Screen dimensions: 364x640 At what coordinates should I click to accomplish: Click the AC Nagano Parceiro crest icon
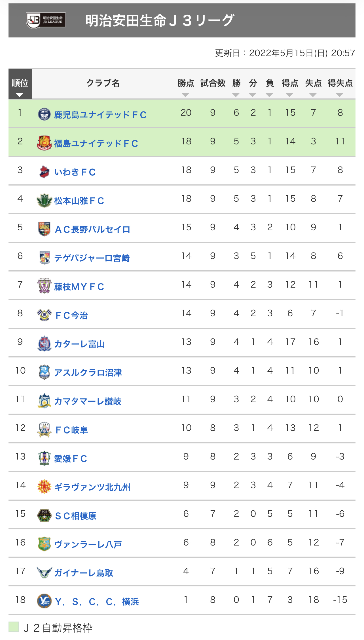pyautogui.click(x=44, y=229)
